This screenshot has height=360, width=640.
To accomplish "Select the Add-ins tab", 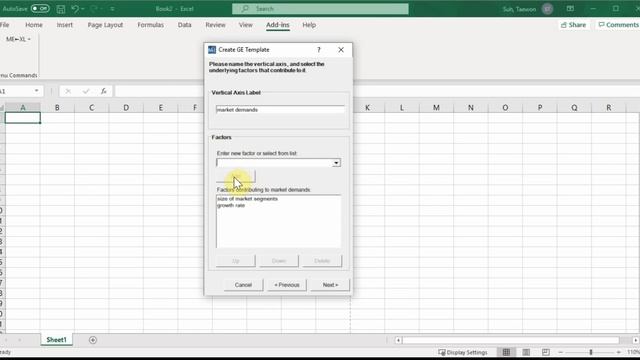I will point(278,25).
